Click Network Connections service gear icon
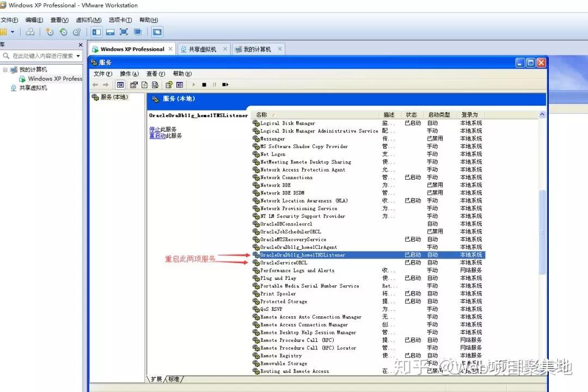Viewport: 588px width, 392px height. coord(256,177)
